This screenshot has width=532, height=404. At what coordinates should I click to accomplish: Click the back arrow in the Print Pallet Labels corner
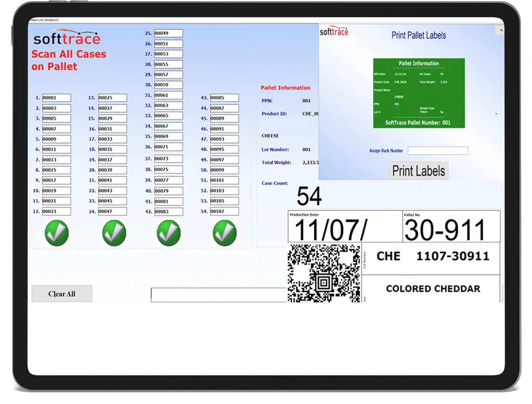pyautogui.click(x=500, y=30)
